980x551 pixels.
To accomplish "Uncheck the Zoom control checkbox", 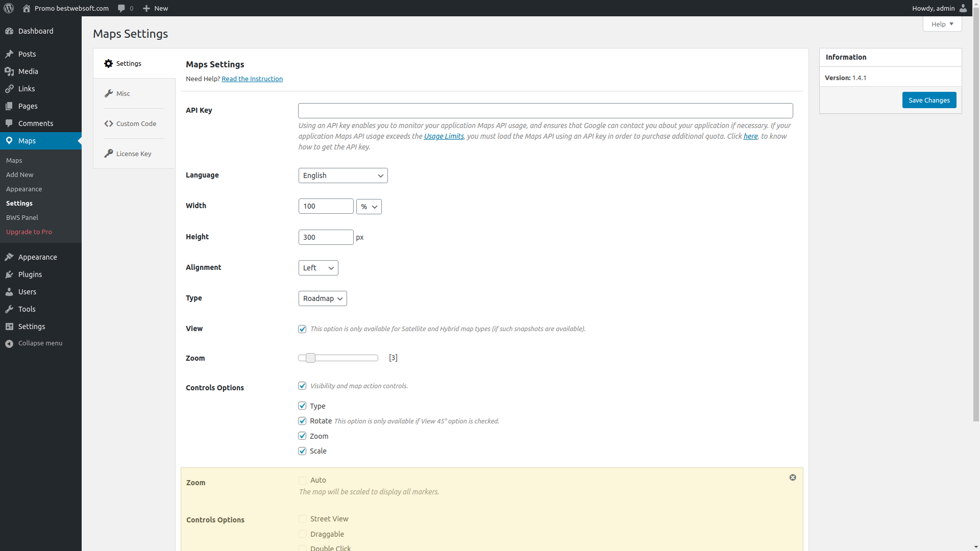I will (x=302, y=436).
